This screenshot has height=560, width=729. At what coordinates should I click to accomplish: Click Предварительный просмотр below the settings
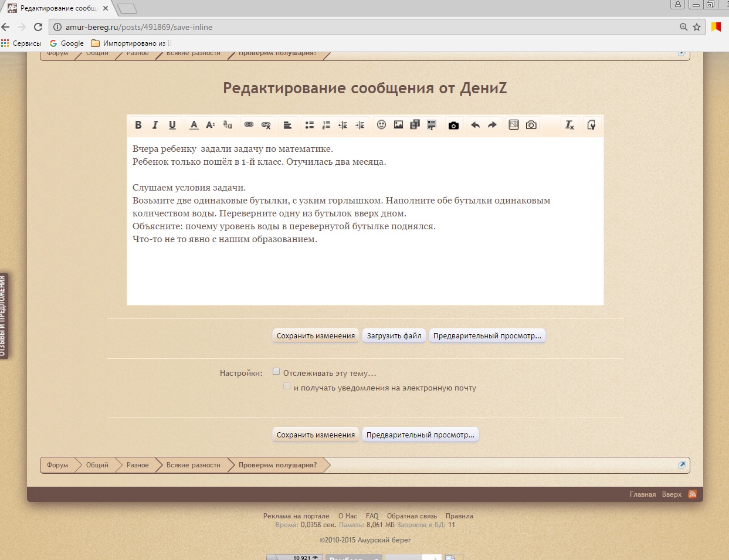click(x=421, y=435)
